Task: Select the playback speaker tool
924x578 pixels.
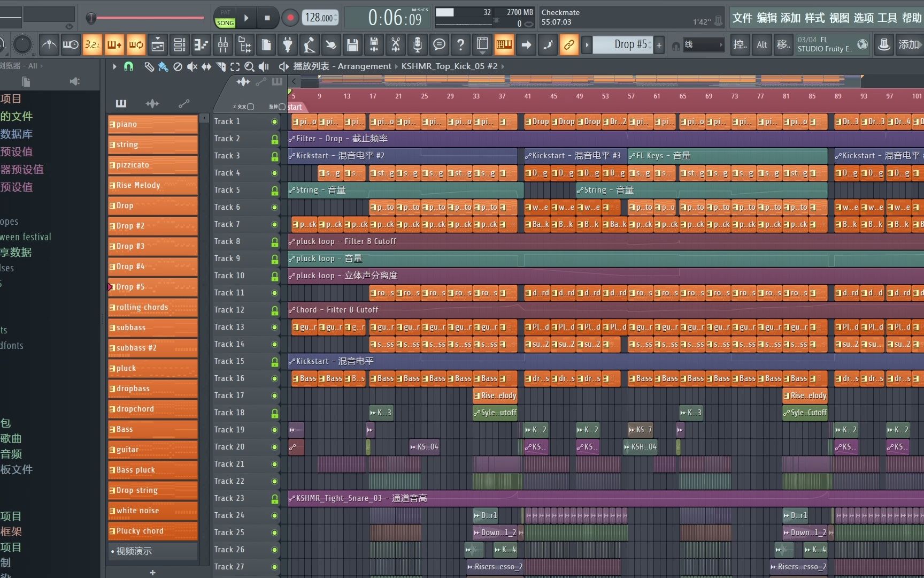Action: click(264, 66)
